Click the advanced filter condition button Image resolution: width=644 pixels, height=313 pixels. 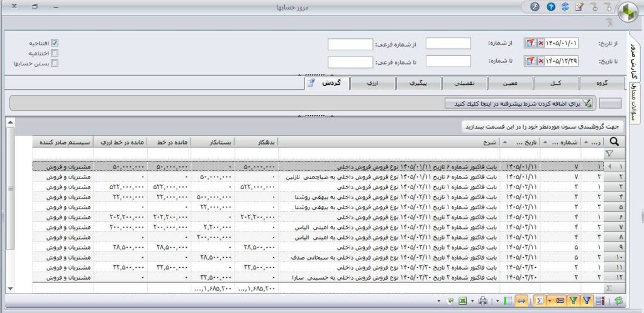coord(519,103)
